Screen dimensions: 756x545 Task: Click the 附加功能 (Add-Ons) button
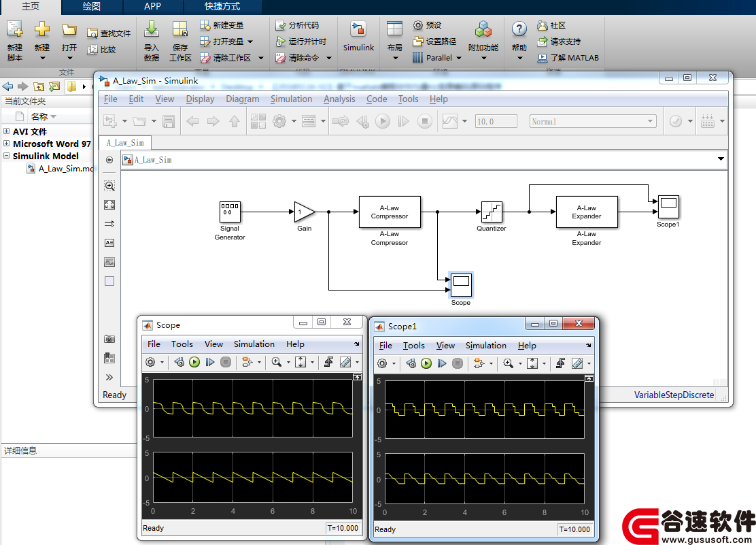click(x=483, y=39)
